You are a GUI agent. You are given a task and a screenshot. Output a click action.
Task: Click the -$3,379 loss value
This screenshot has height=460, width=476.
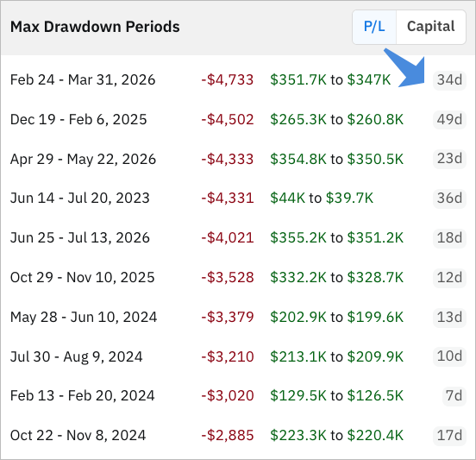228,318
